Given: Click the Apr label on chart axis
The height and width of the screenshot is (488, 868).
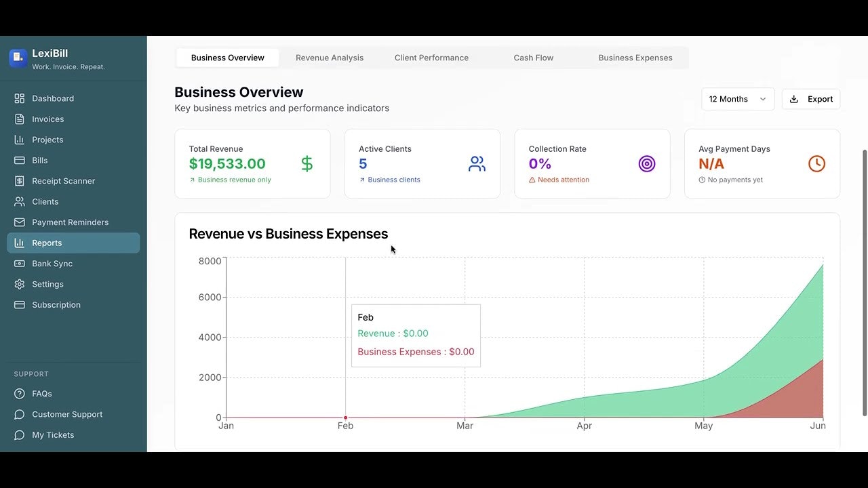Looking at the screenshot, I should [x=584, y=426].
